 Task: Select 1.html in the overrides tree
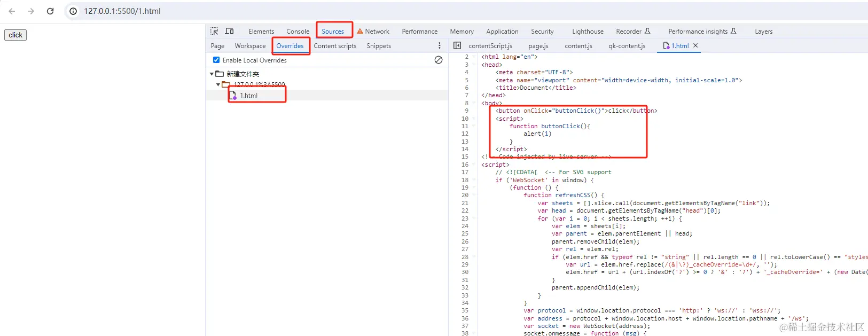point(248,96)
